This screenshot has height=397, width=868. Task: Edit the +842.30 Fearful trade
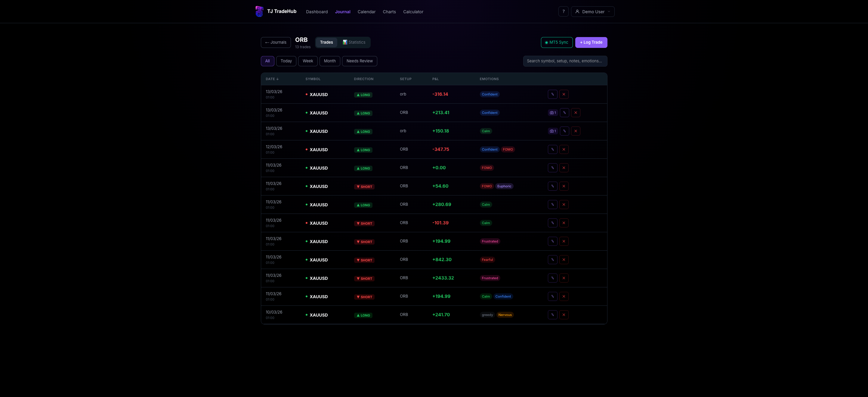pyautogui.click(x=553, y=260)
